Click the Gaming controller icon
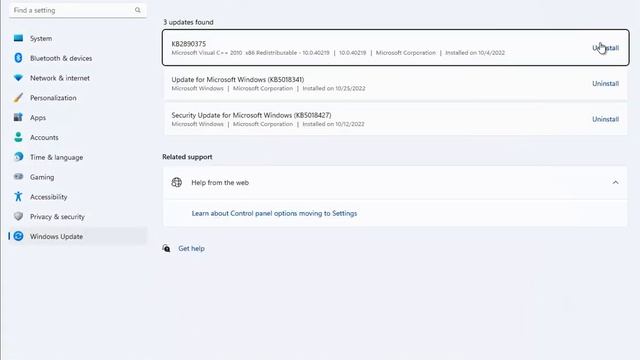Screen dimensions: 640x360 pos(18,177)
